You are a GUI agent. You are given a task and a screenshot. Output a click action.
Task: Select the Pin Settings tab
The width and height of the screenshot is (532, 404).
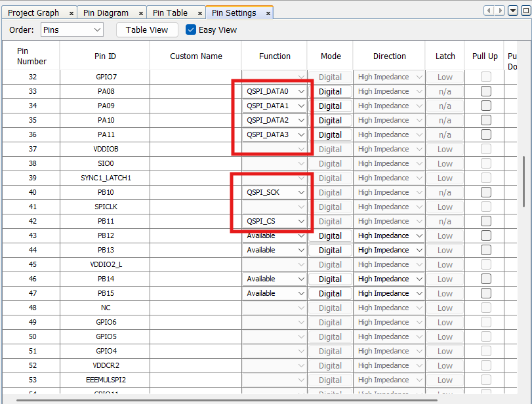[234, 13]
